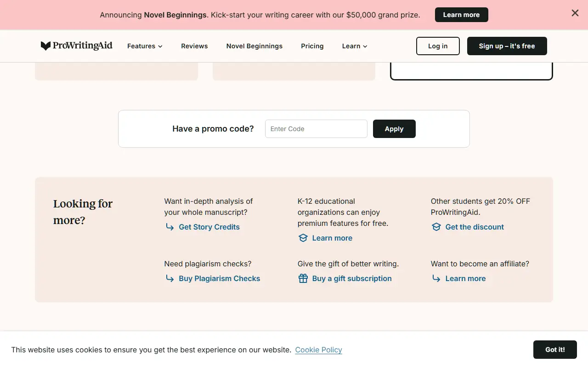Viewport: 588px width, 368px height.
Task: Click inside the Enter Code field
Action: (x=316, y=129)
